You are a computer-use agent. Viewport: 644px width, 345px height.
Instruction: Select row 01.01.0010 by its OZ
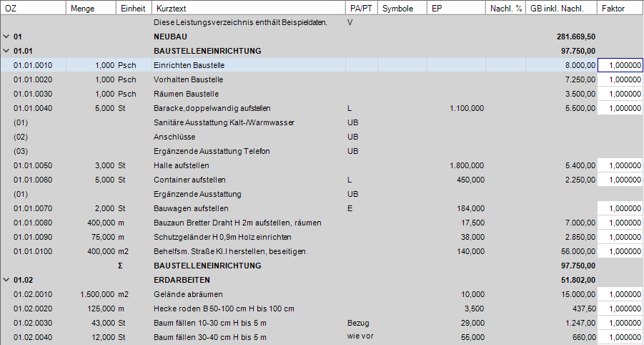[x=33, y=65]
